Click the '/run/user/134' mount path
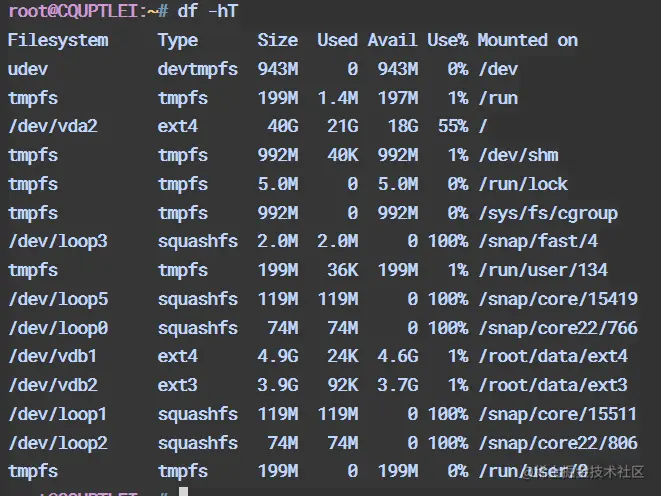 tap(543, 270)
